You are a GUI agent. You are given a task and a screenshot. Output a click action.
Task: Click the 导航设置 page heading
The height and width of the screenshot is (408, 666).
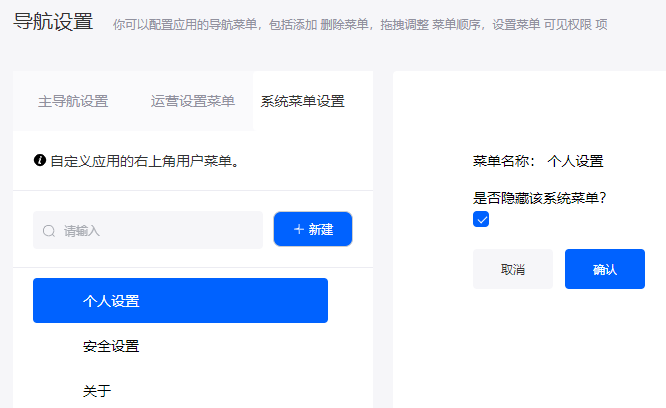tap(53, 21)
